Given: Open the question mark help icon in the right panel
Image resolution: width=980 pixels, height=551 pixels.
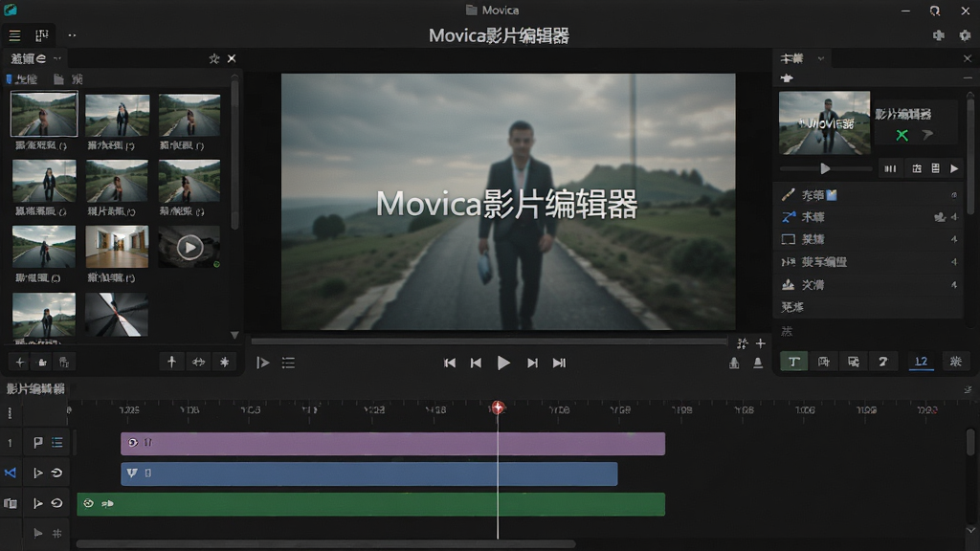Looking at the screenshot, I should [x=883, y=362].
